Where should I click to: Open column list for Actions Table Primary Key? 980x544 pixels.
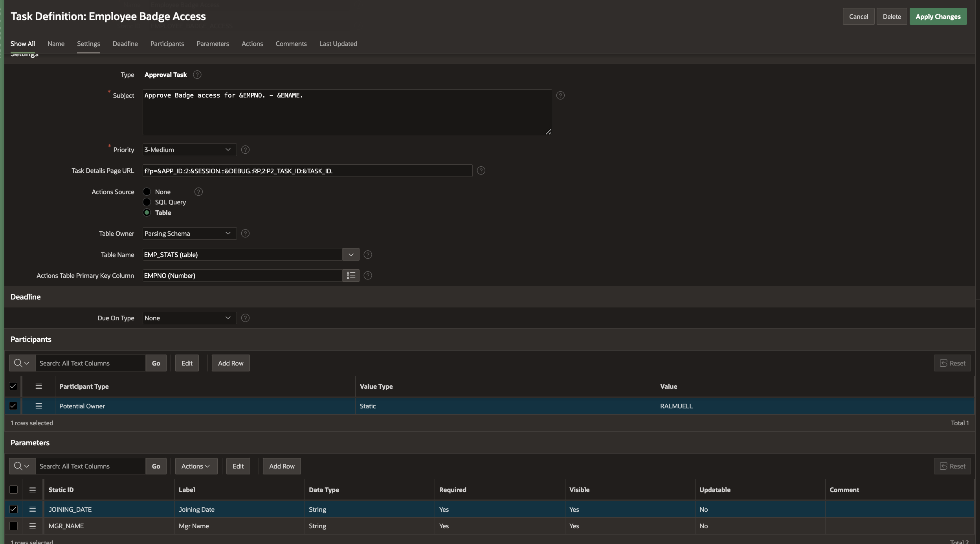click(351, 276)
